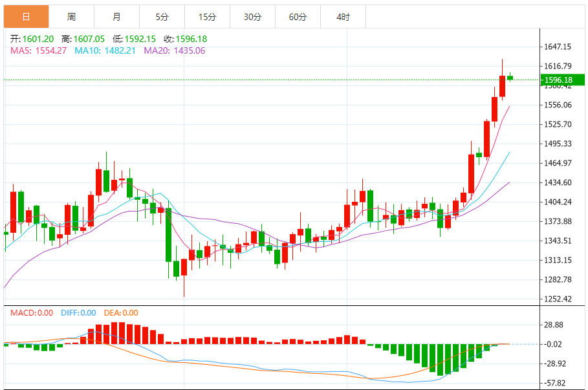Viewport: 588px width, 390px height.
Task: Click the open price value 1601.20
Action: (38, 39)
